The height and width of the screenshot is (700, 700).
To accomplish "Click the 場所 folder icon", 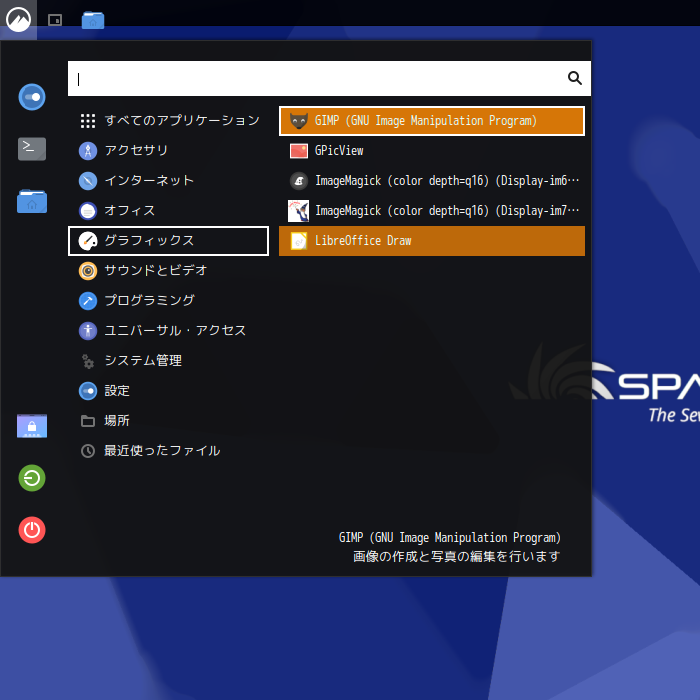I will point(88,421).
